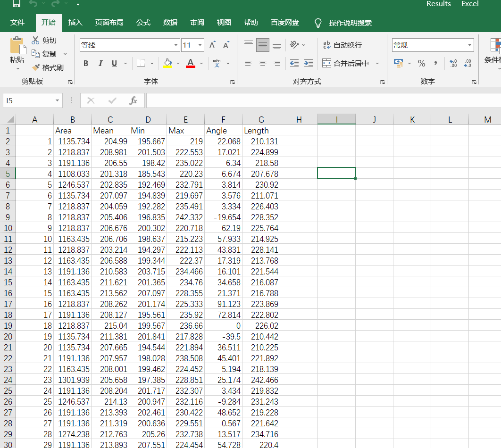Screen dimensions: 501x448
Task: Click the Redo arrow icon
Action: (x=55, y=3)
